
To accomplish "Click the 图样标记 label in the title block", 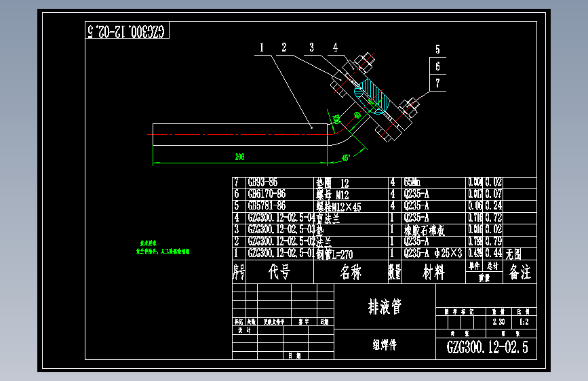I will click(459, 312).
